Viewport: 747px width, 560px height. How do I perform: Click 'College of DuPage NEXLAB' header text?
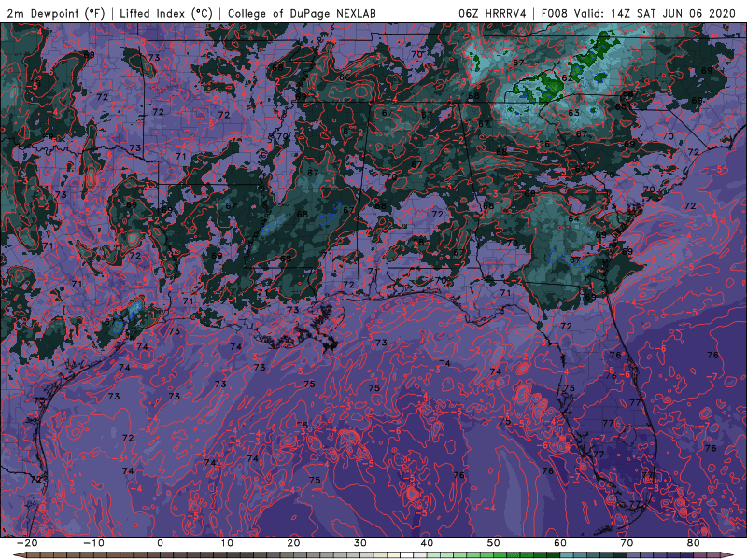click(302, 13)
